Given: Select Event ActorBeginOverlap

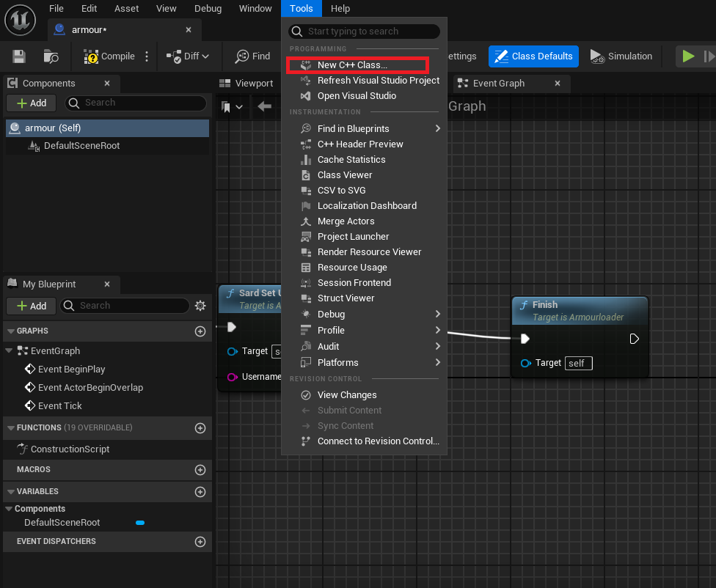Looking at the screenshot, I should point(90,388).
